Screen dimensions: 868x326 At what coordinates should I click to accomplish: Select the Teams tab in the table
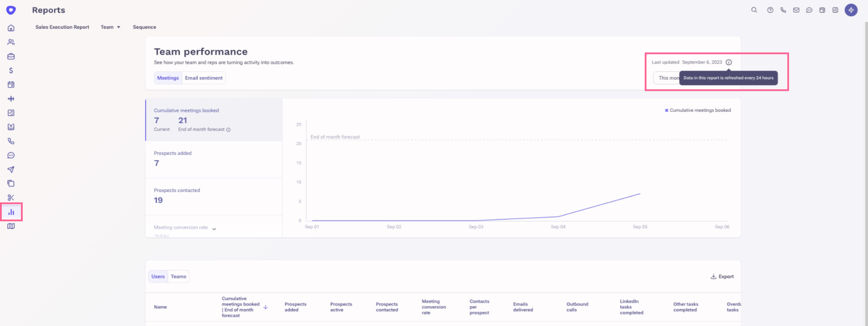coord(178,276)
